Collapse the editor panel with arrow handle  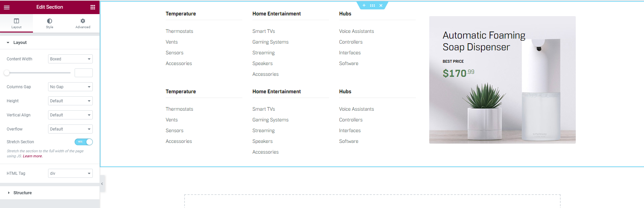tap(102, 184)
